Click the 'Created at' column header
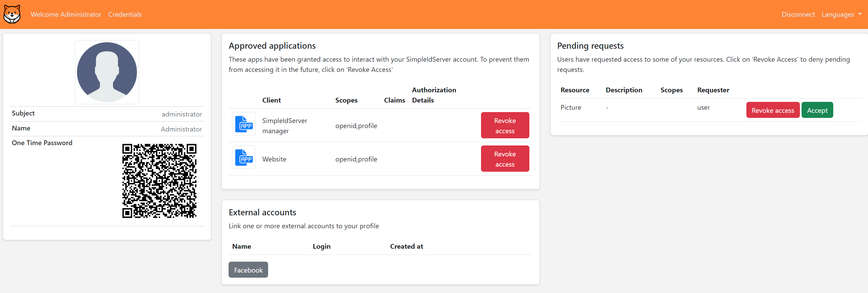868x293 pixels. [x=407, y=246]
